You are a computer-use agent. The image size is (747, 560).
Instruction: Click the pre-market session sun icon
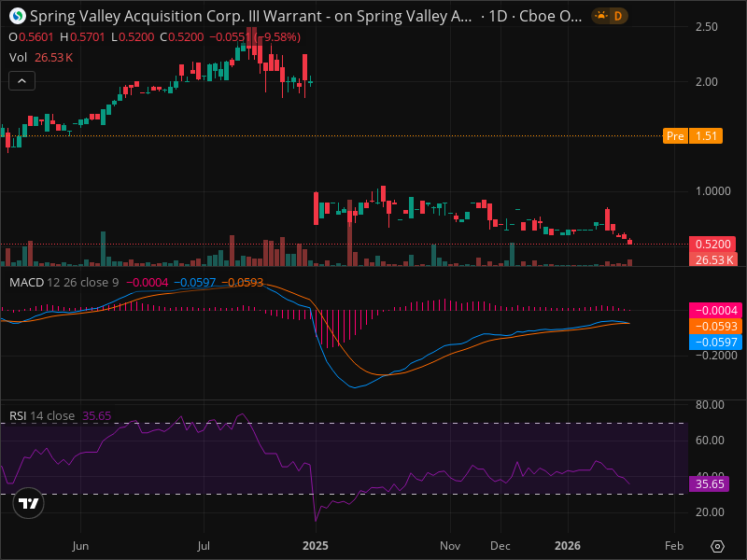tap(601, 16)
